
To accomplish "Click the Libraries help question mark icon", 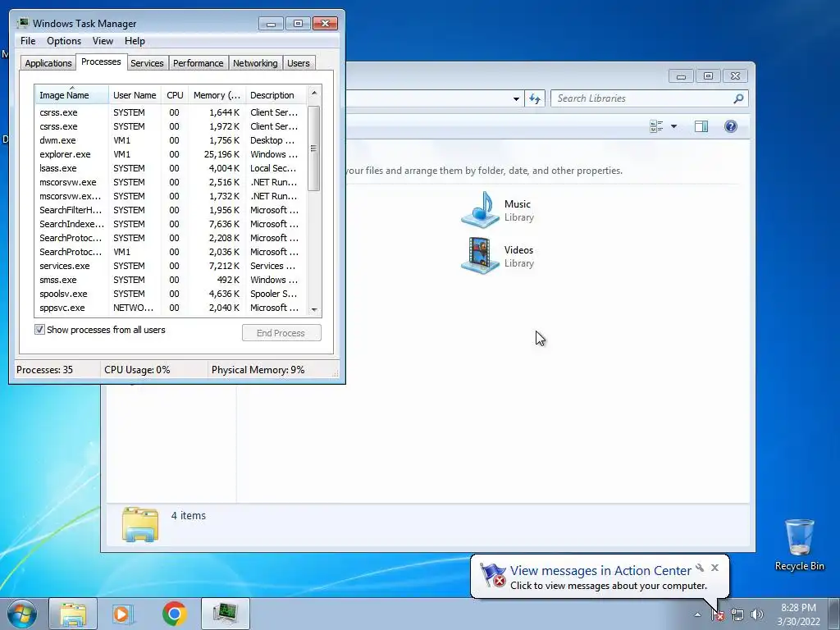I will (x=731, y=126).
